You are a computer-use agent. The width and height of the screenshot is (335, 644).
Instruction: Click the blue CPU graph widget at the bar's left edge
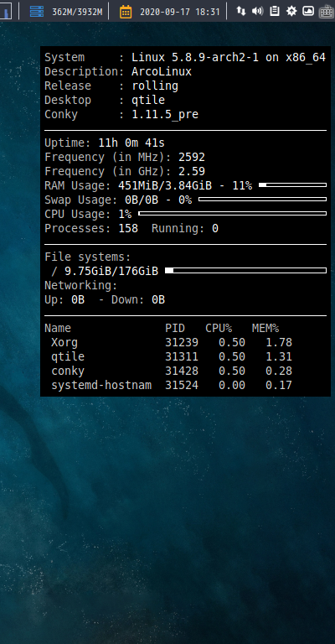[x=6, y=11]
